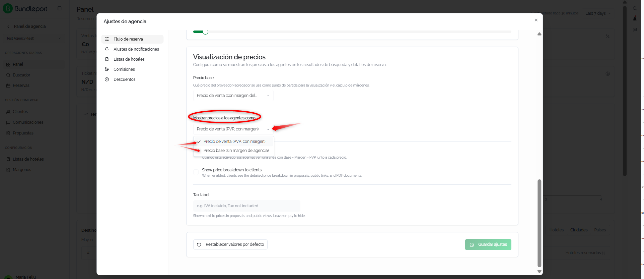Close the Ajustes de agencia dialog
Image resolution: width=644 pixels, height=279 pixels.
pyautogui.click(x=536, y=20)
